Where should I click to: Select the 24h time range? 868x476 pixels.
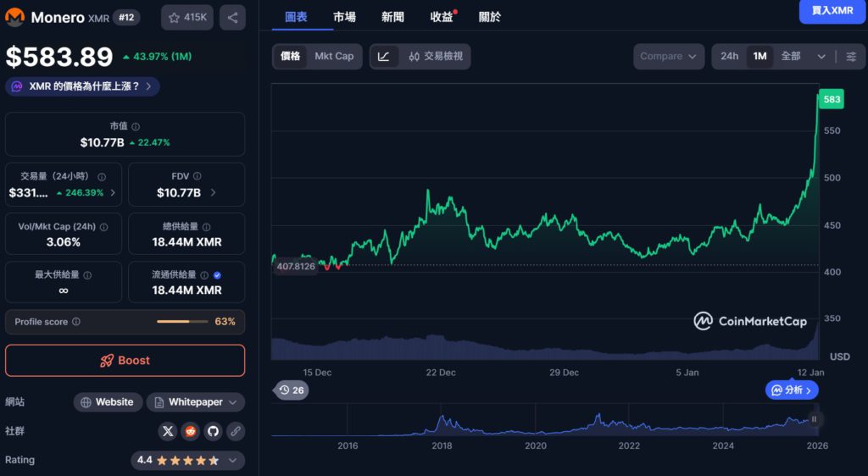[729, 57]
